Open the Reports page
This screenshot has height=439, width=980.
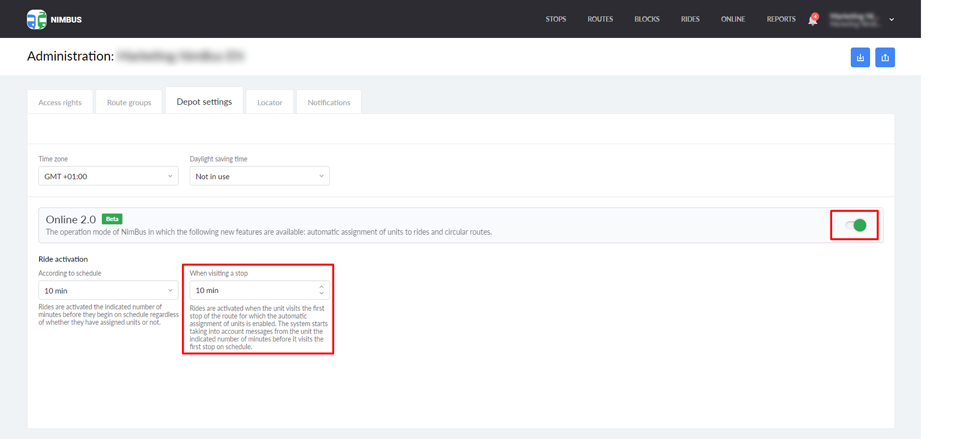click(x=781, y=19)
